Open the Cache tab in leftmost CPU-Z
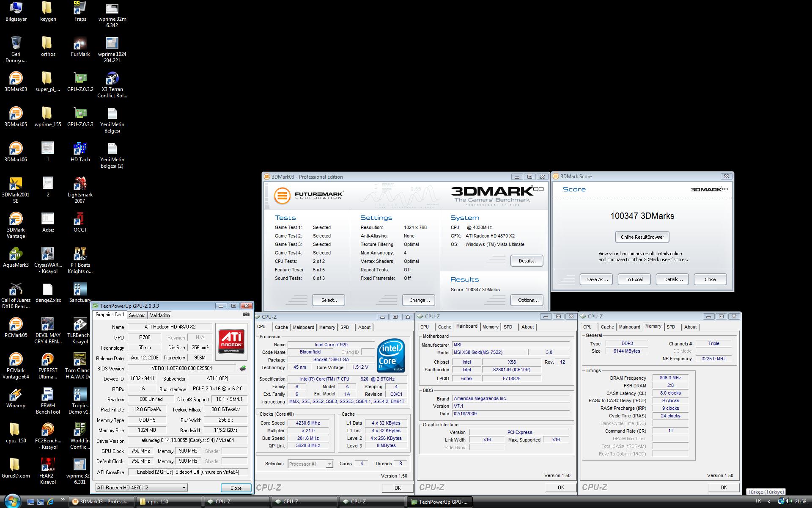This screenshot has height=508, width=812. pos(281,327)
